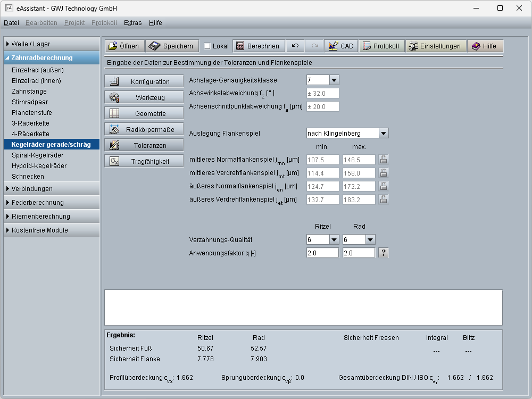The image size is (532, 399).
Task: Click the Speichern disk icon button
Action: tap(172, 46)
